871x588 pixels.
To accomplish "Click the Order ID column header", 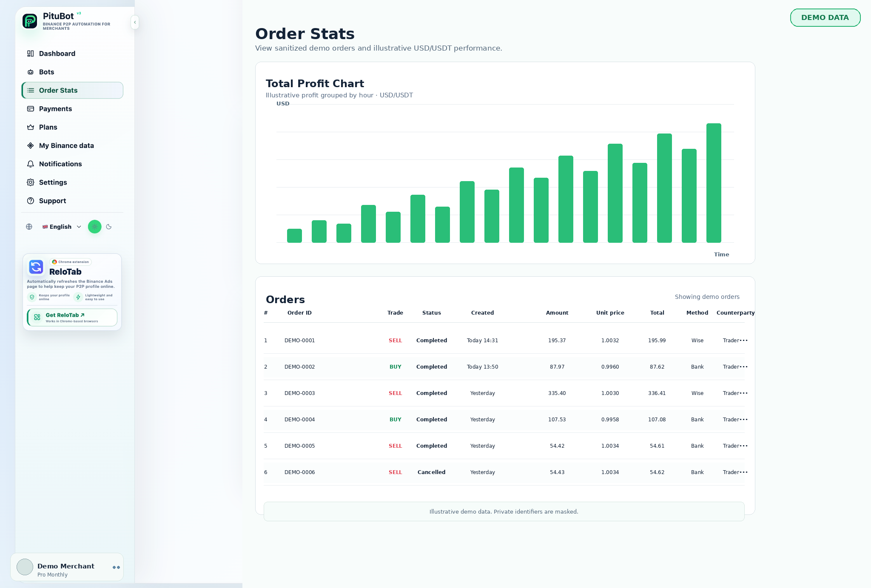I will tap(299, 312).
